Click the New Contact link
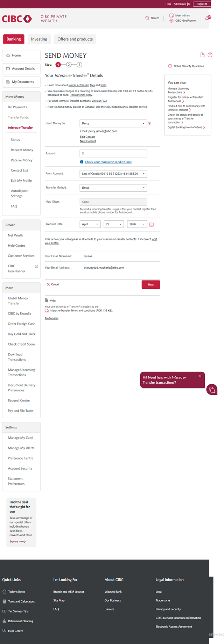Image resolution: width=224 pixels, height=644 pixels. click(x=88, y=141)
